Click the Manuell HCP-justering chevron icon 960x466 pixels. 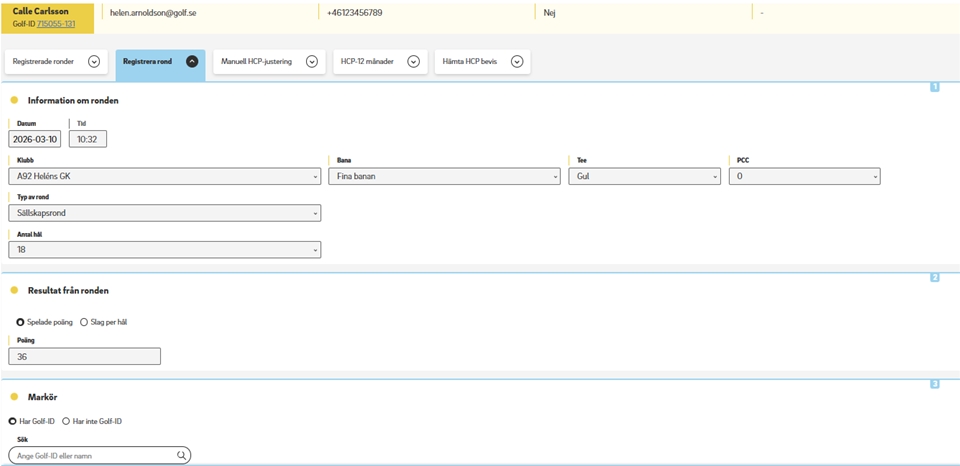pos(312,61)
